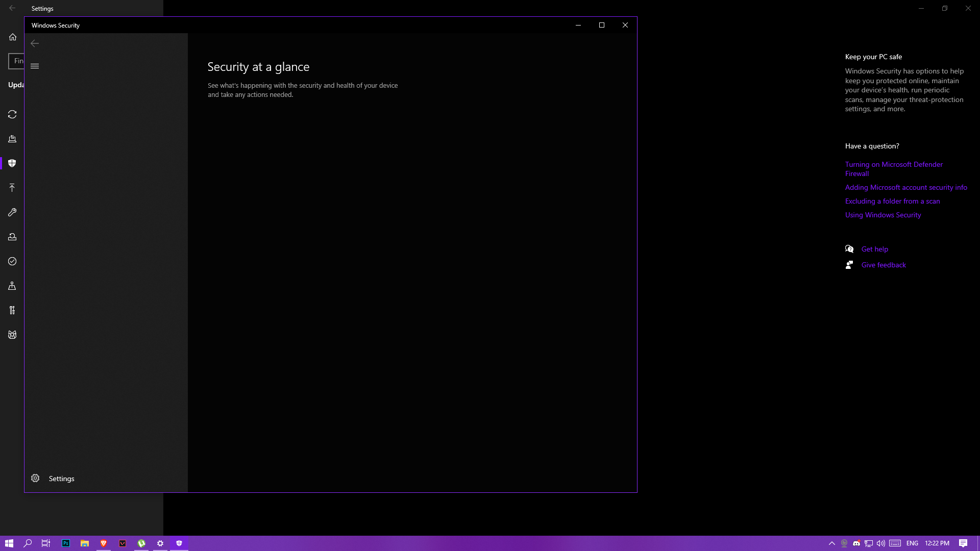Screen dimensions: 980x551
Task: Open taskbar Search magnifier
Action: [28, 543]
